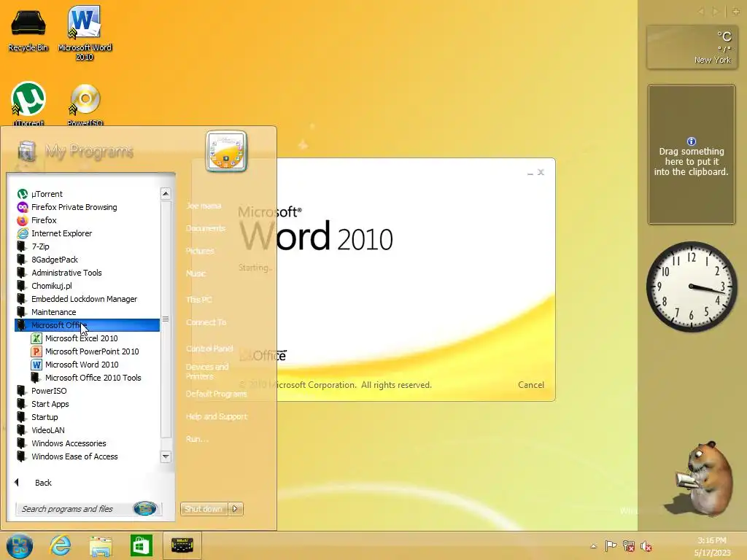Open Help and Support
This screenshot has width=747, height=560.
[x=216, y=416]
